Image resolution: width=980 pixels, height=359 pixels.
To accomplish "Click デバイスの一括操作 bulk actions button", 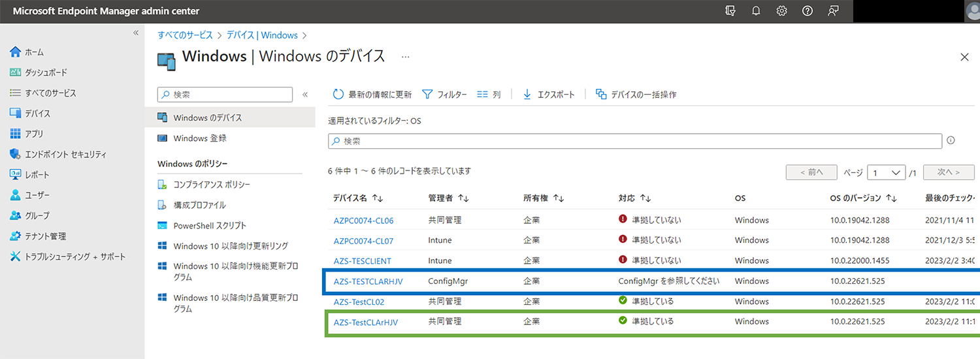I will [636, 95].
